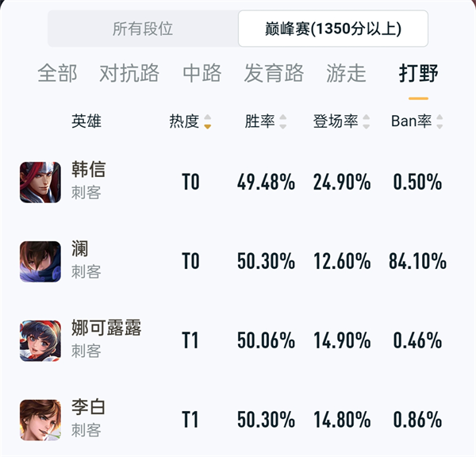Sort by 登场率 arrow icon
Image resolution: width=476 pixels, height=457 pixels.
click(x=366, y=121)
